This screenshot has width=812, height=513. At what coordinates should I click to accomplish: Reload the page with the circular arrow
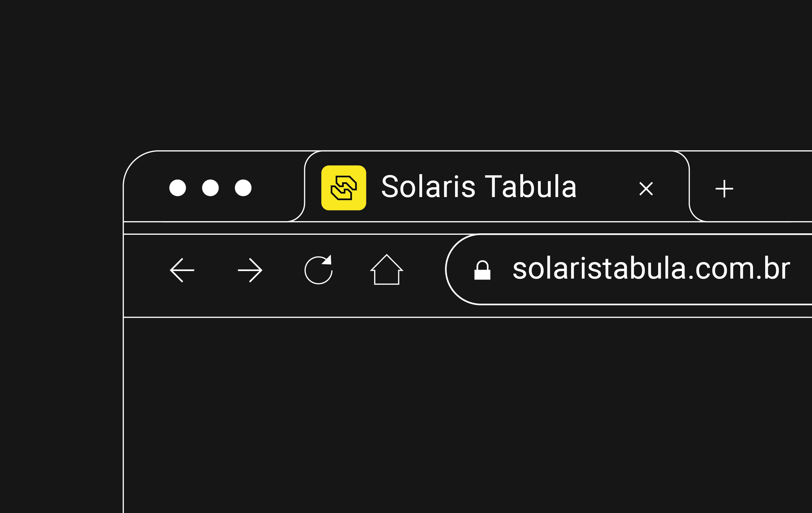[318, 270]
